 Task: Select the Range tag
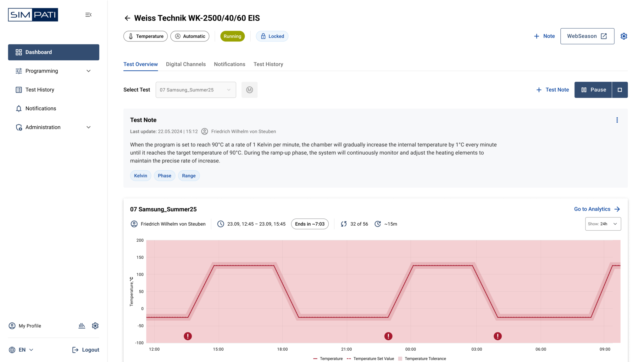pos(189,176)
